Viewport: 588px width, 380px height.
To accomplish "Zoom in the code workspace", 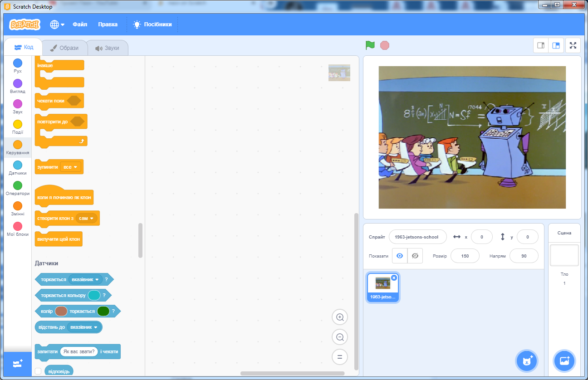I will point(340,317).
